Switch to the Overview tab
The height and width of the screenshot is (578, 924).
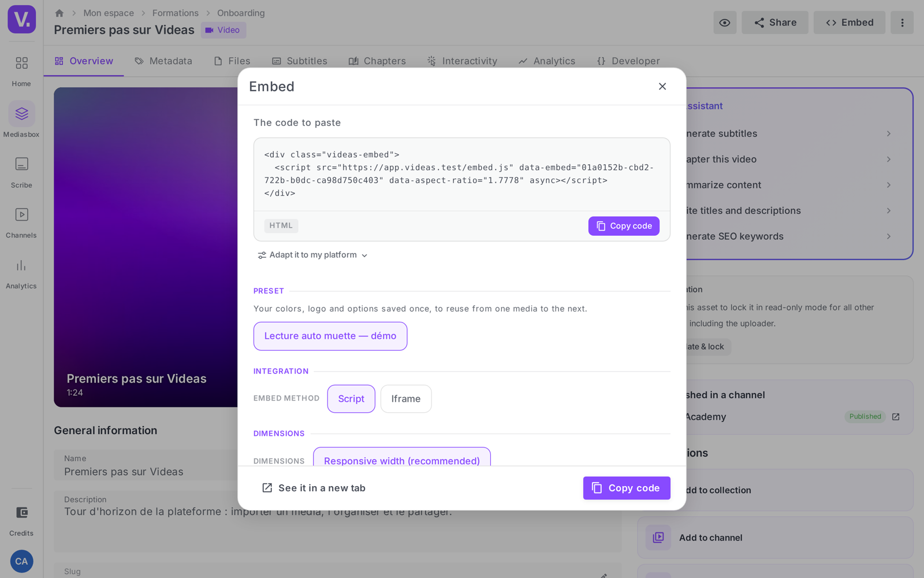tap(84, 61)
